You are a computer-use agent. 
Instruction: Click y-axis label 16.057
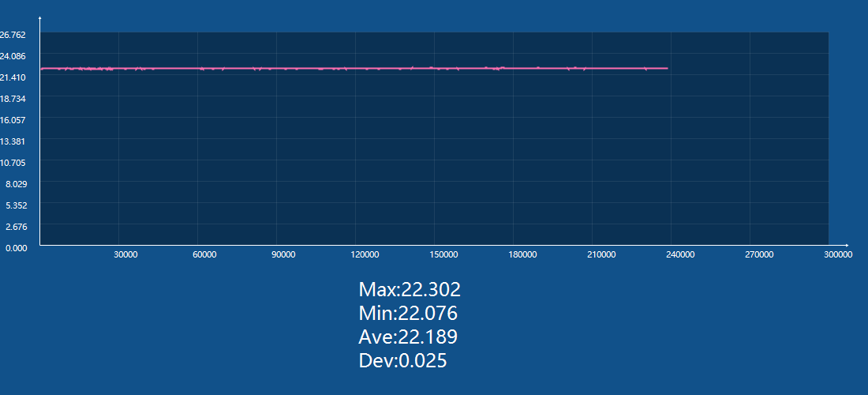click(x=13, y=120)
